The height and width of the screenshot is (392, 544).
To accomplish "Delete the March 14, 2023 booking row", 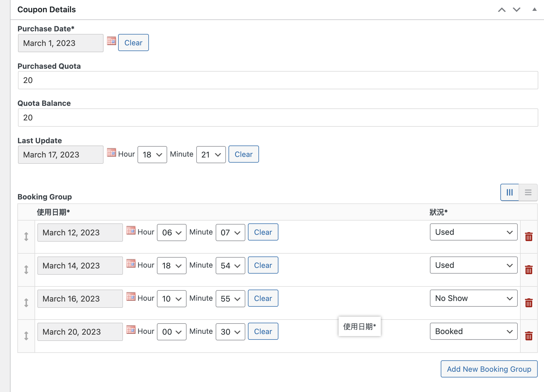I will 529,270.
